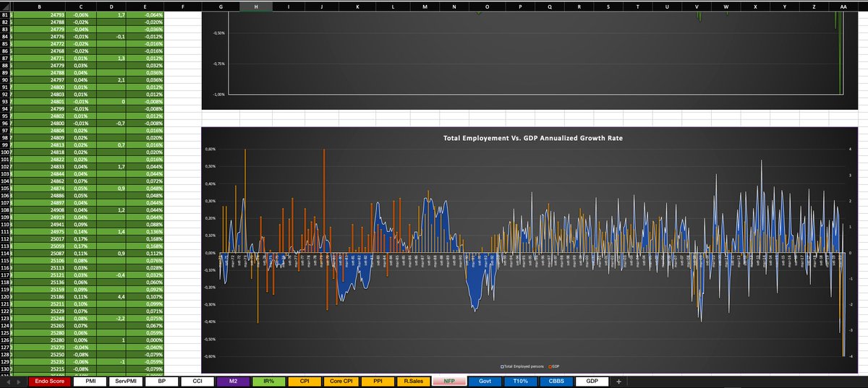Switch to the PPI sheet tab

(x=378, y=381)
